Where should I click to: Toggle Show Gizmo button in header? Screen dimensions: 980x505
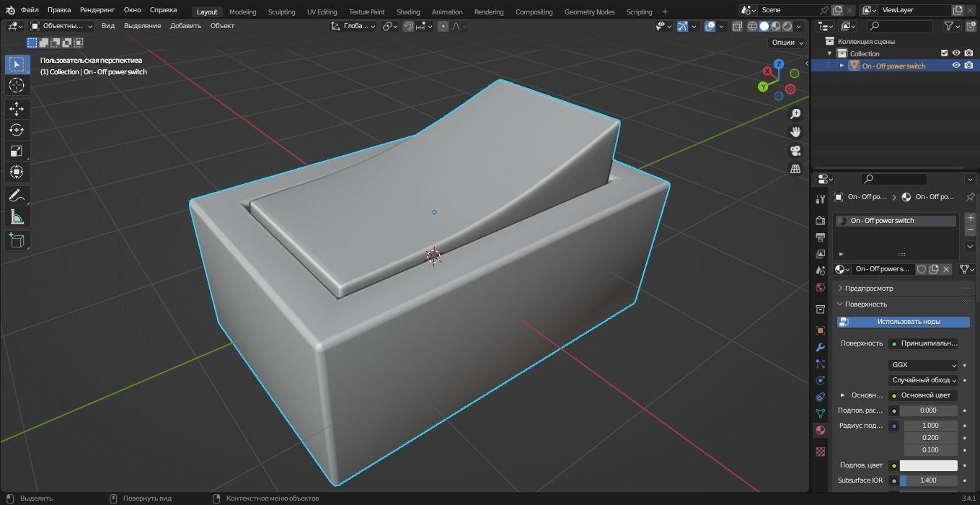681,26
